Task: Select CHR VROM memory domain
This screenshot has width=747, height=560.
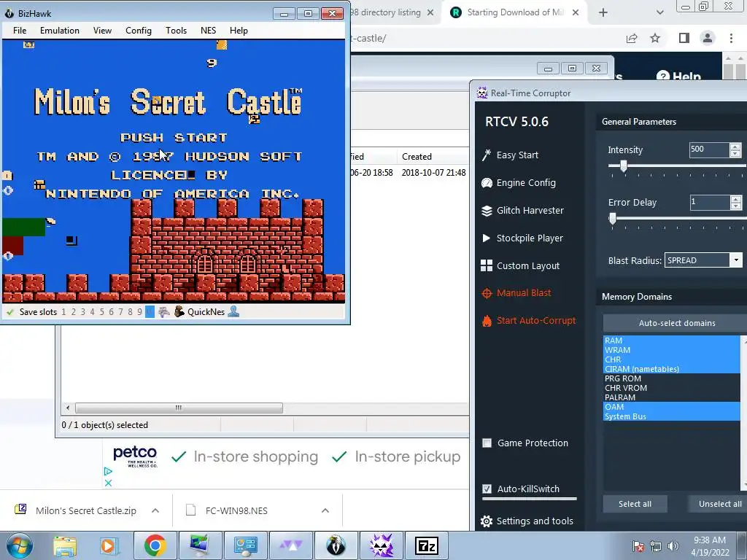Action: click(x=672, y=388)
